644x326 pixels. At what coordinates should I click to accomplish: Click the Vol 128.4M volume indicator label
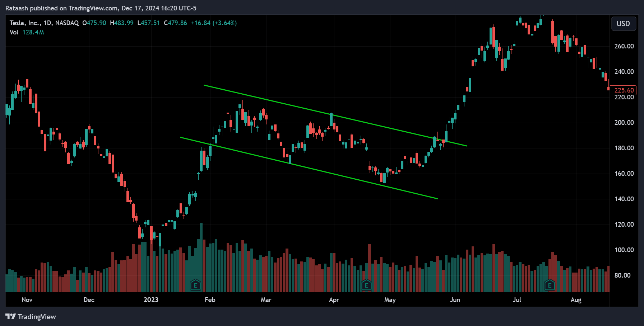(27, 32)
